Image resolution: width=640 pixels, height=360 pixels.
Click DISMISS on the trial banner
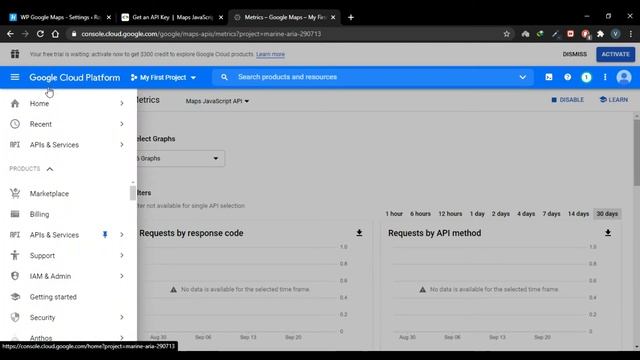[574, 54]
